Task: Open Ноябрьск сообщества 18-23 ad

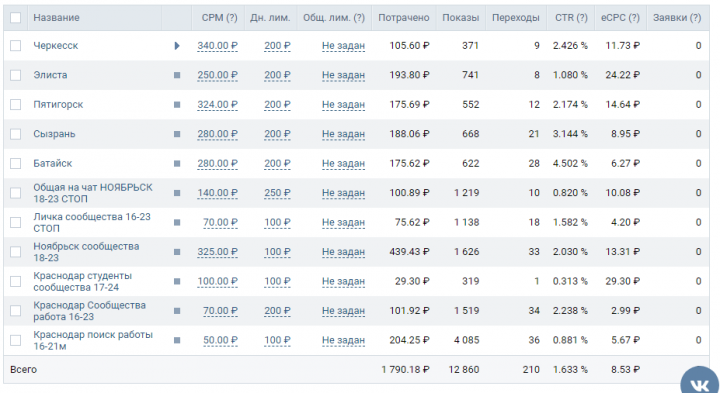Action: (x=86, y=252)
